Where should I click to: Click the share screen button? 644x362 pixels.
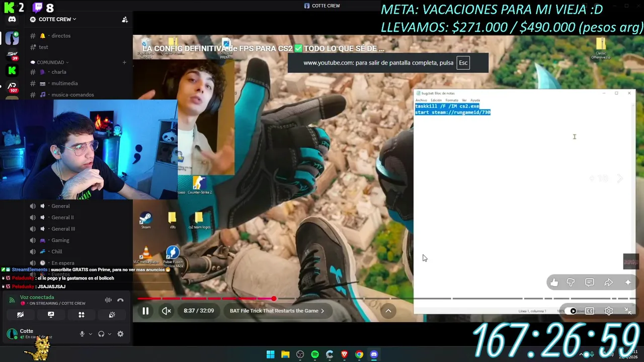coord(51,315)
